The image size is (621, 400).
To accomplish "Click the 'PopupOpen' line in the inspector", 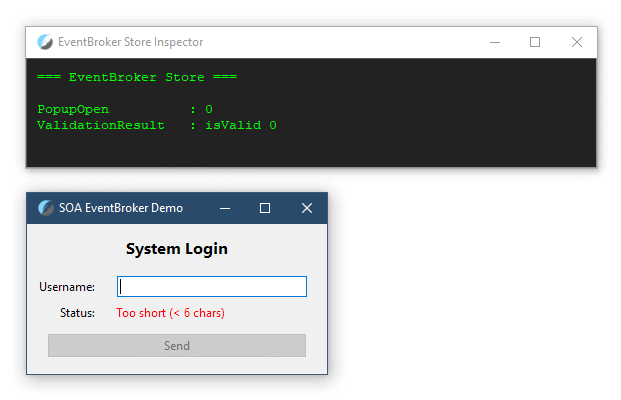I will (x=125, y=109).
